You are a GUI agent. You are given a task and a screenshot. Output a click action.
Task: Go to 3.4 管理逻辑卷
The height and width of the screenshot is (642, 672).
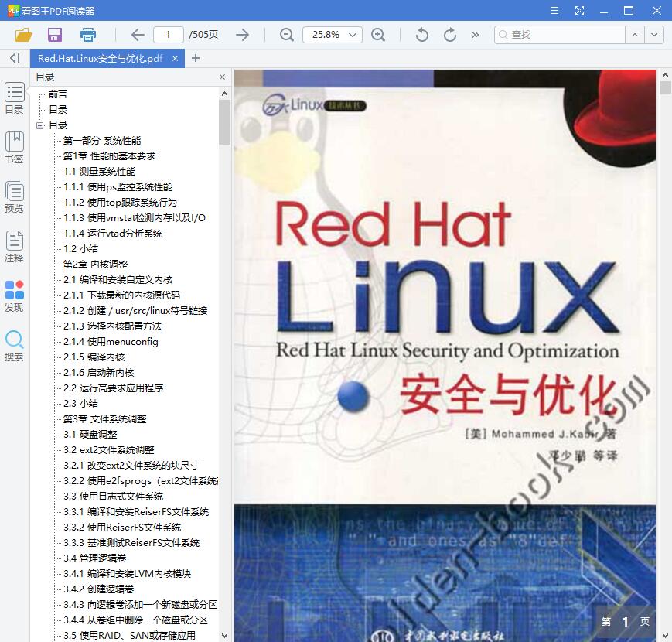tap(94, 558)
